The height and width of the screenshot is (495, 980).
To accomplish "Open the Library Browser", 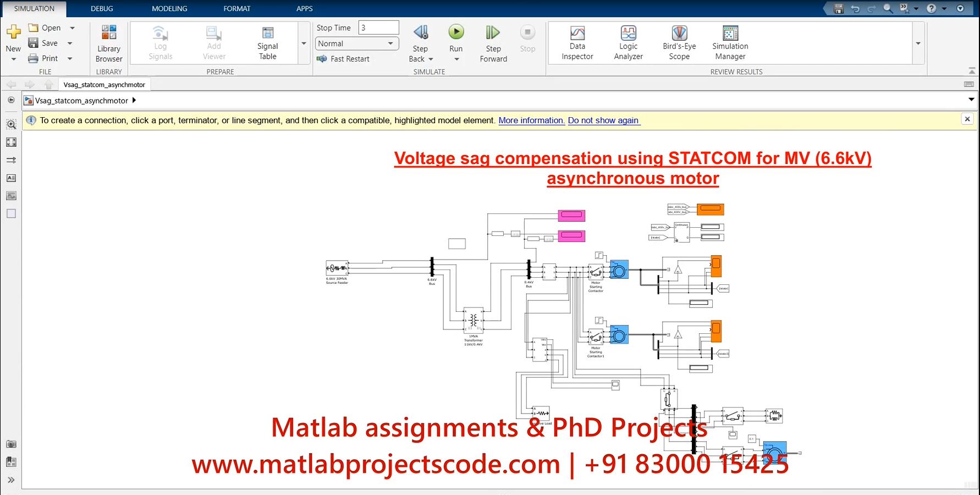I will 109,43.
